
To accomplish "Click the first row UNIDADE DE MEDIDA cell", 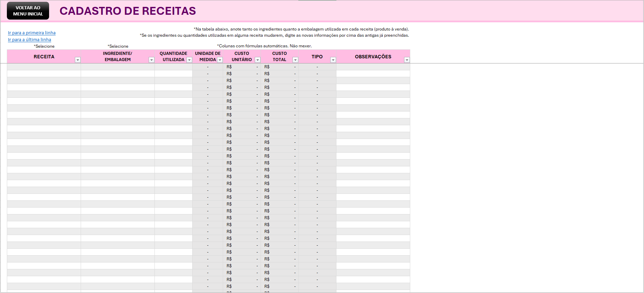I will tap(208, 67).
